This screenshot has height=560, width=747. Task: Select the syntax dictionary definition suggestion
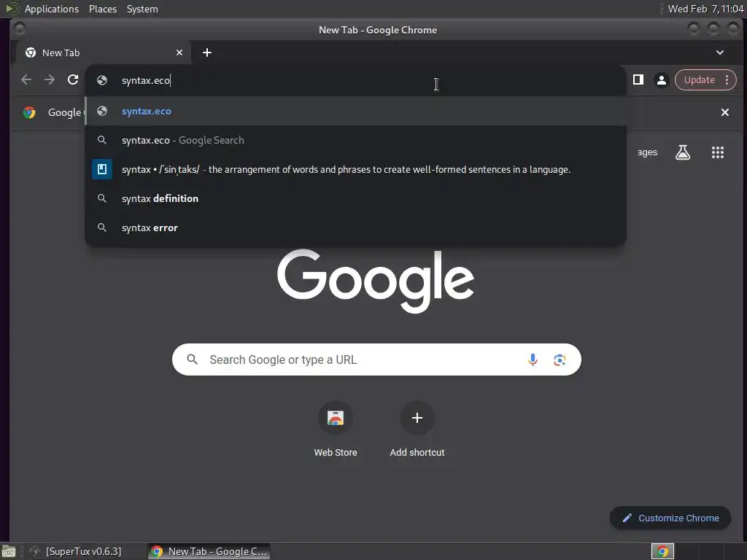coord(356,169)
